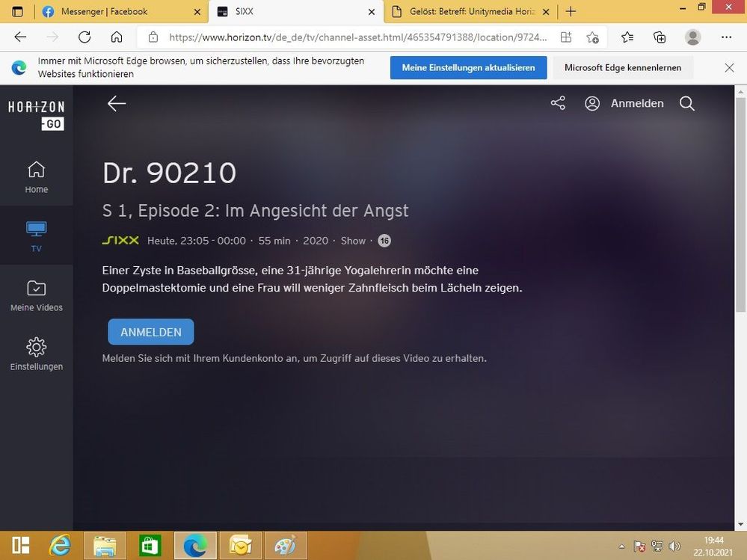The width and height of the screenshot is (747, 560).
Task: Click Edge profile avatar
Action: click(x=692, y=37)
